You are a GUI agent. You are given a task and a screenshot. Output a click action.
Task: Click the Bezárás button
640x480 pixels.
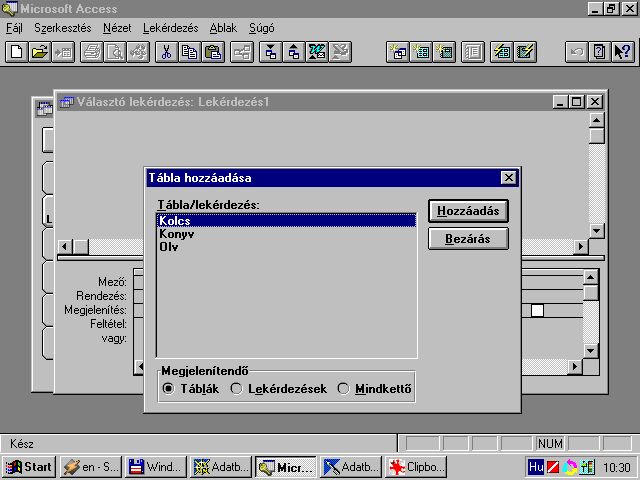click(468, 238)
